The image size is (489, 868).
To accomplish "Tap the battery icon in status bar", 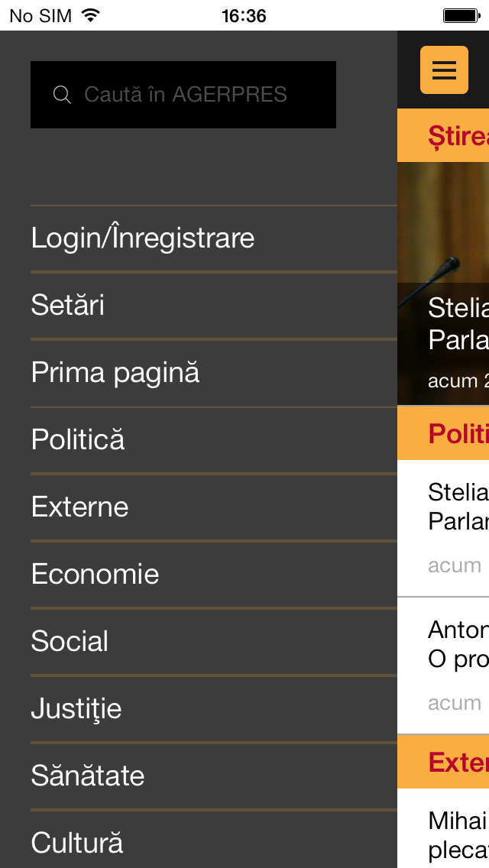I will [x=461, y=15].
